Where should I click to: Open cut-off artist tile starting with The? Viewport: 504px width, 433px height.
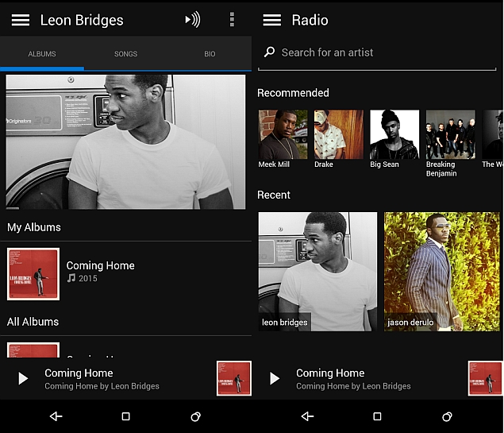pyautogui.click(x=493, y=134)
